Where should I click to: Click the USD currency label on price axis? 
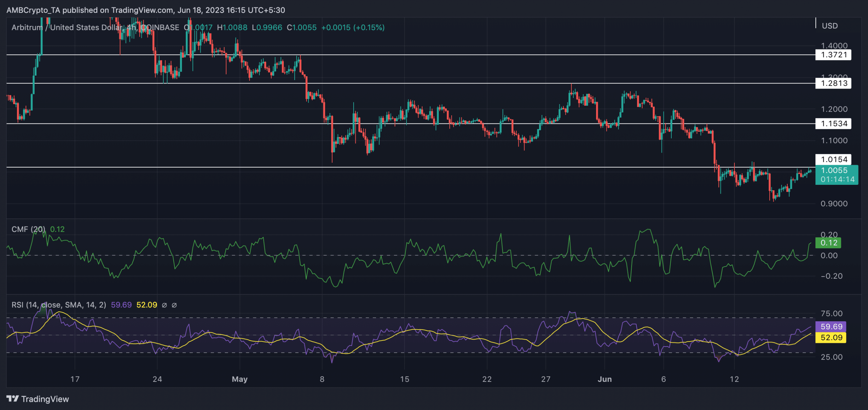click(830, 26)
